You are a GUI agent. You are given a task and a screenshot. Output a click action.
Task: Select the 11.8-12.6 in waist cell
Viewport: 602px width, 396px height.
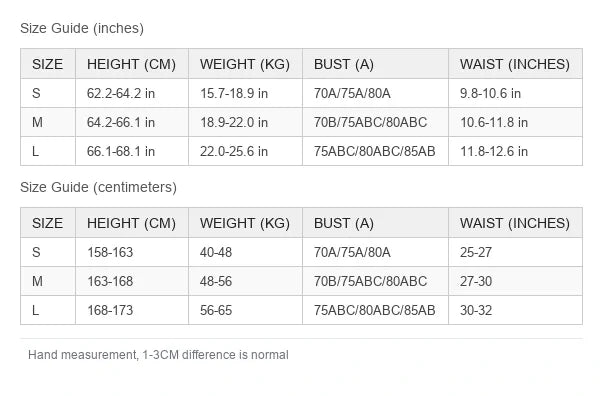515,151
